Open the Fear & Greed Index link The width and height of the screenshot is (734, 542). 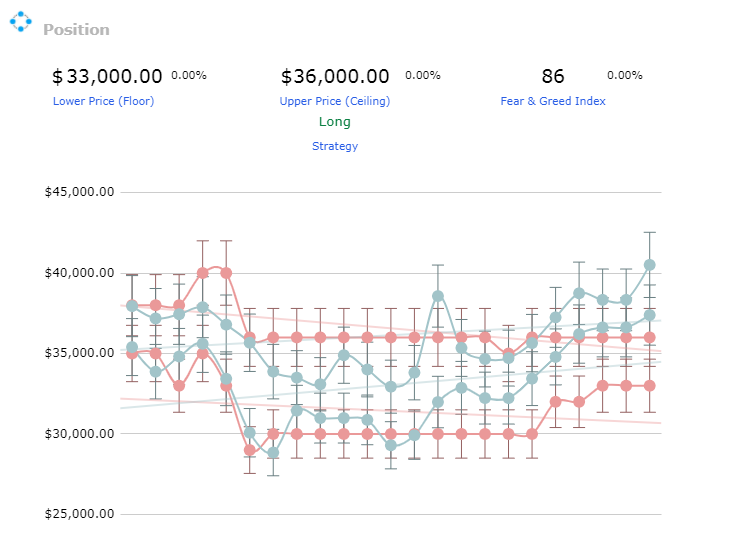553,101
